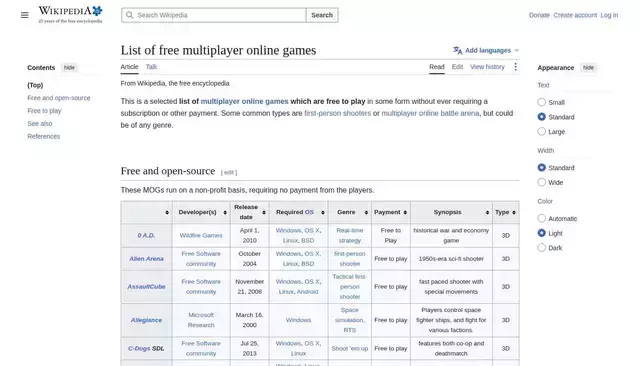The width and height of the screenshot is (640, 366).
Task: Open Space simulation genre link
Action: pyautogui.click(x=350, y=315)
